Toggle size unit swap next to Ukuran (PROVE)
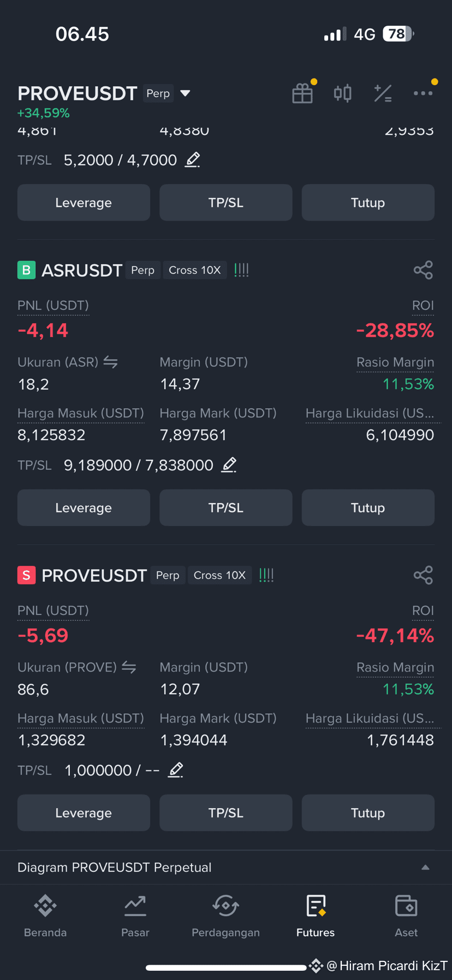 129,667
